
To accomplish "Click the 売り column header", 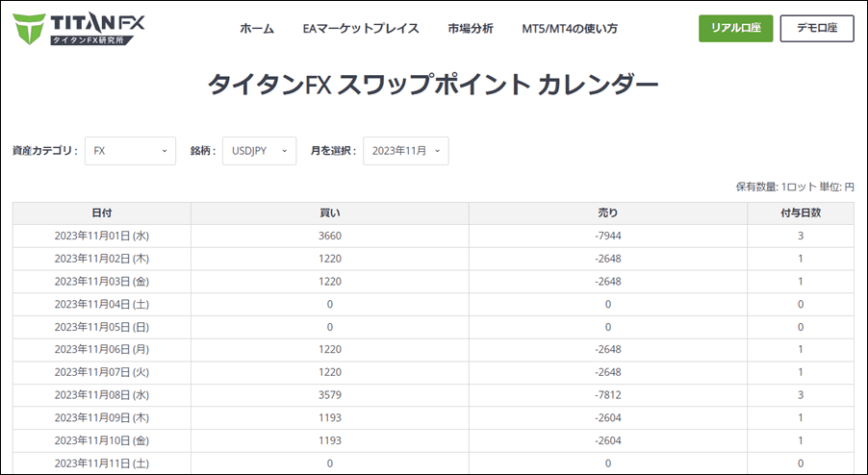I will click(607, 212).
